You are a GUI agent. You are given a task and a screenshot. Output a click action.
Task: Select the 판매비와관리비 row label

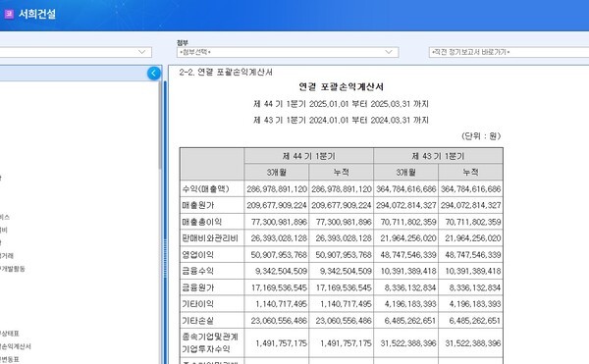pyautogui.click(x=210, y=238)
